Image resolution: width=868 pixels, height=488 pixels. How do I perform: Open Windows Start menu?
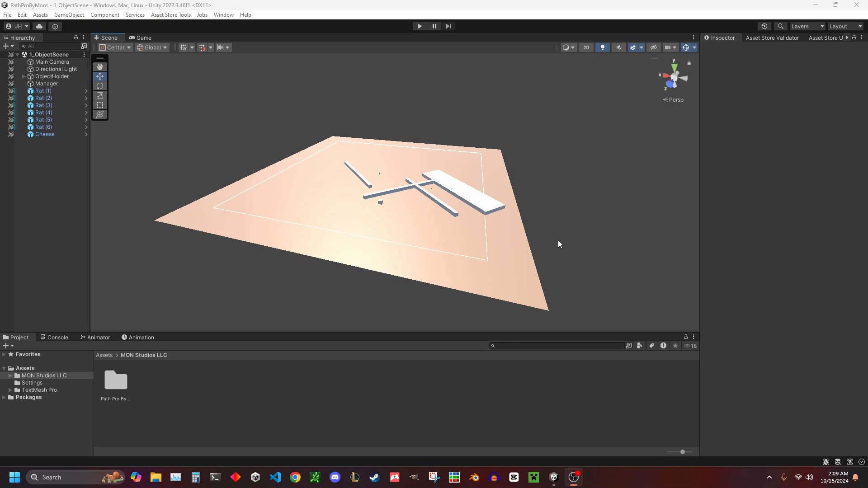pyautogui.click(x=14, y=477)
